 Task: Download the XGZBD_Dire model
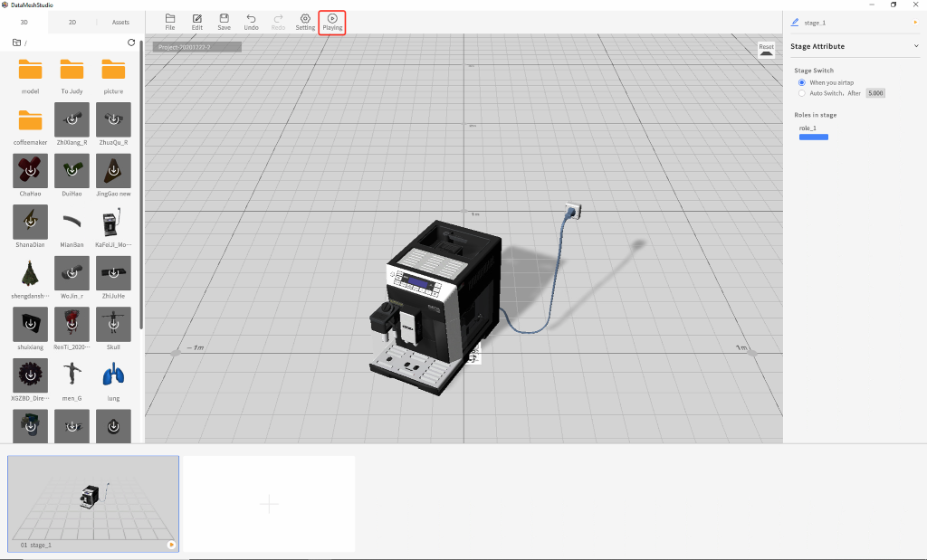[x=30, y=375]
